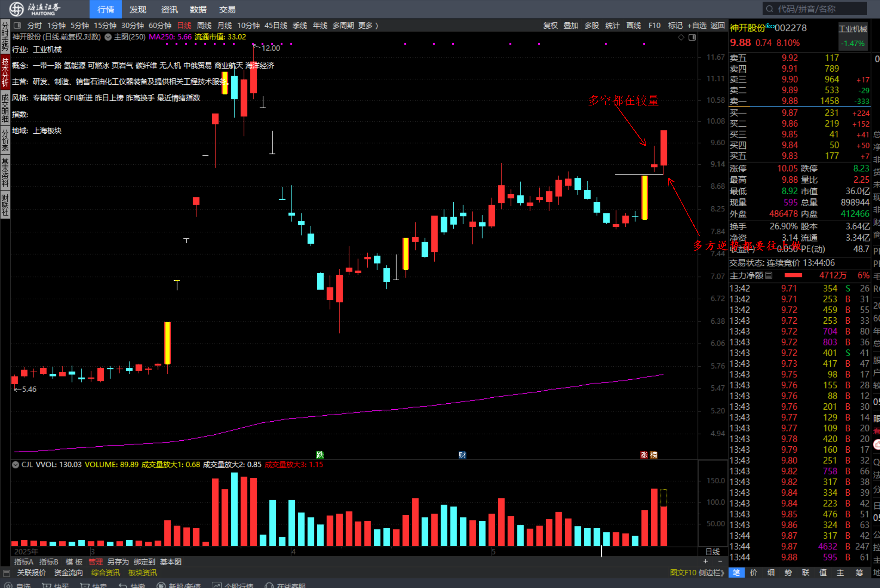This screenshot has width=880, height=588.
Task: Open the 成交明细 vertical sidebar tab
Action: 5,107
